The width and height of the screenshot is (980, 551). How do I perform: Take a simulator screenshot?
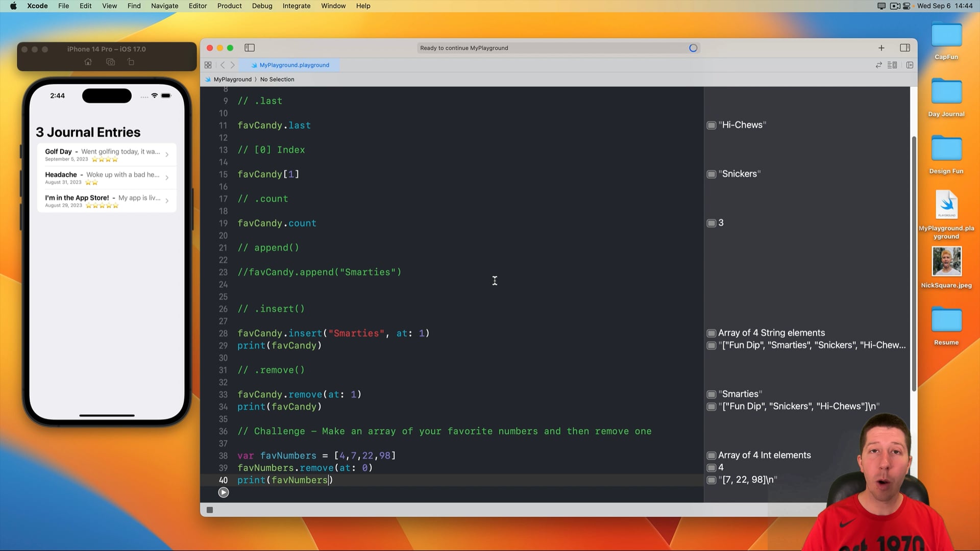(x=111, y=62)
